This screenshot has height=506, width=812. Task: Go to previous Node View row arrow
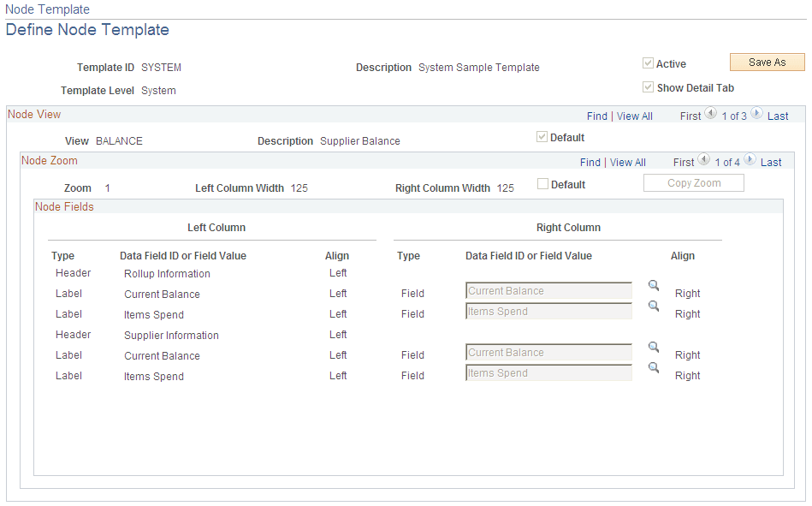710,115
